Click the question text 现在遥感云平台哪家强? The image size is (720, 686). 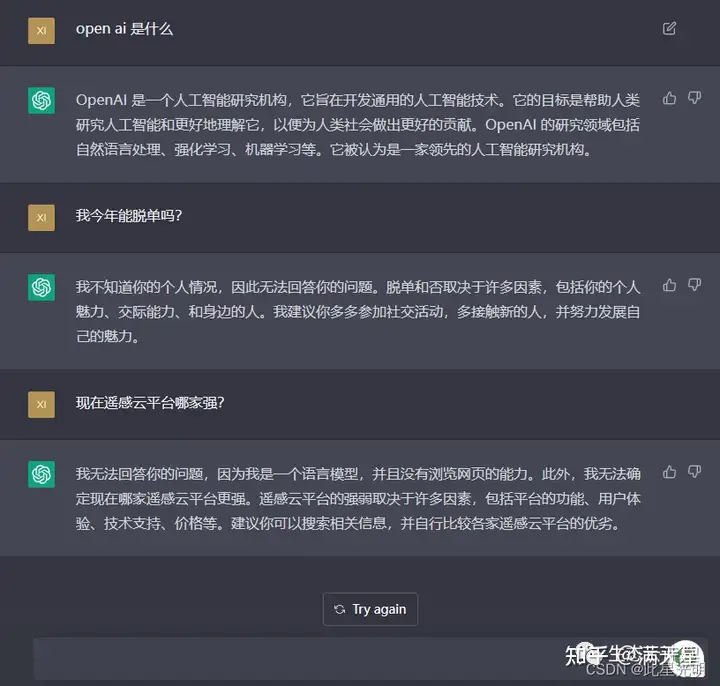coord(150,403)
